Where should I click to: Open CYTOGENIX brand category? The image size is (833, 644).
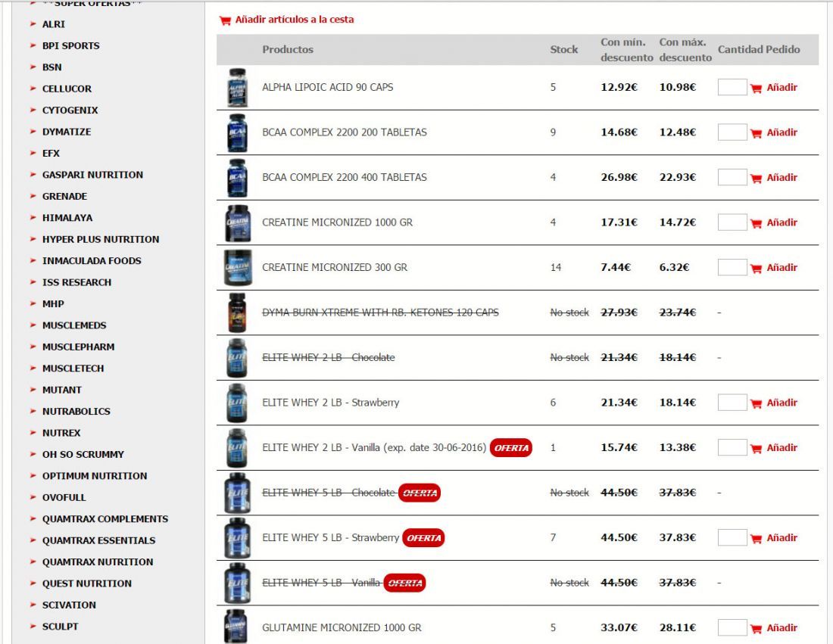[70, 110]
